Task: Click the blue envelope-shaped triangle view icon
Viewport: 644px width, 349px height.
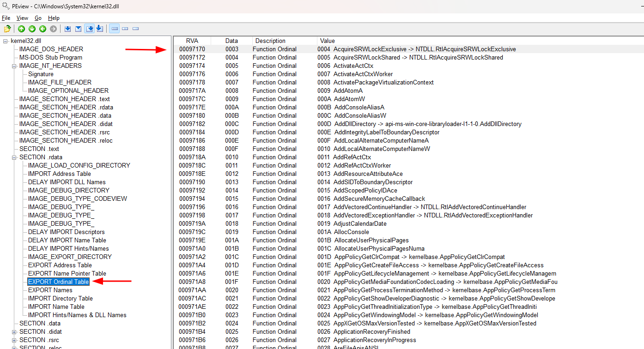Action: [79, 29]
